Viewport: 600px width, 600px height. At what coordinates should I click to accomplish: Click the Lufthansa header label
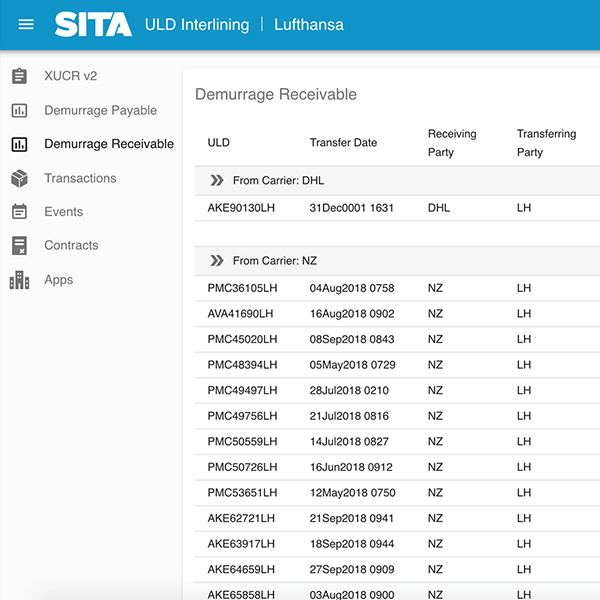pos(309,24)
